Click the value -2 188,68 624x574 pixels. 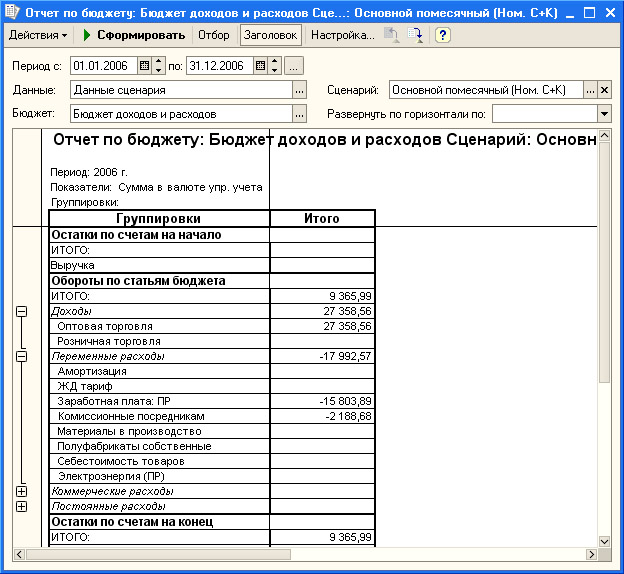pyautogui.click(x=349, y=416)
